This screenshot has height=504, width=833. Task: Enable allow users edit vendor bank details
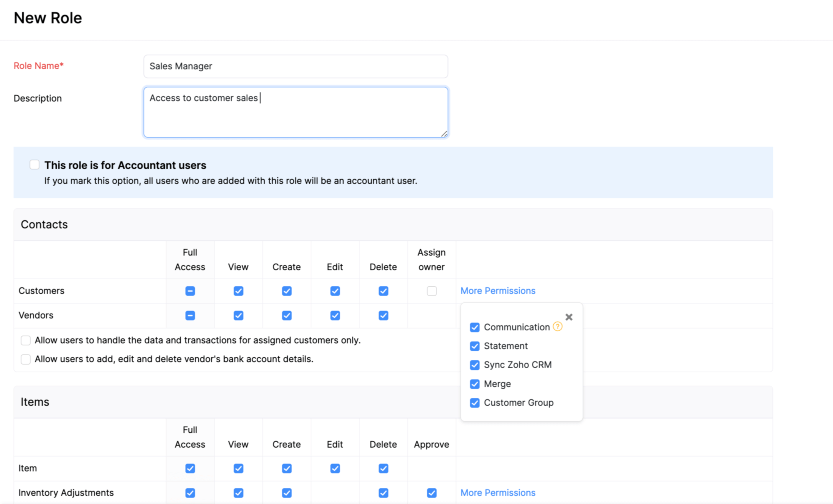point(27,359)
